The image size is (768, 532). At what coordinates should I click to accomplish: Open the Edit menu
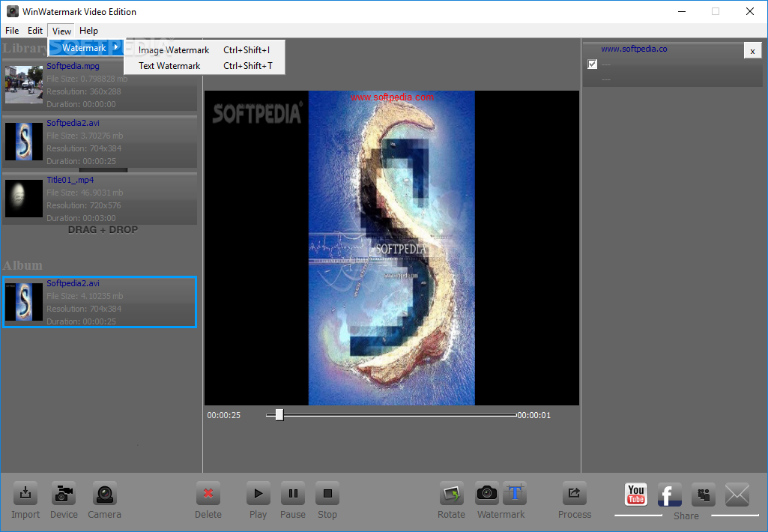35,31
